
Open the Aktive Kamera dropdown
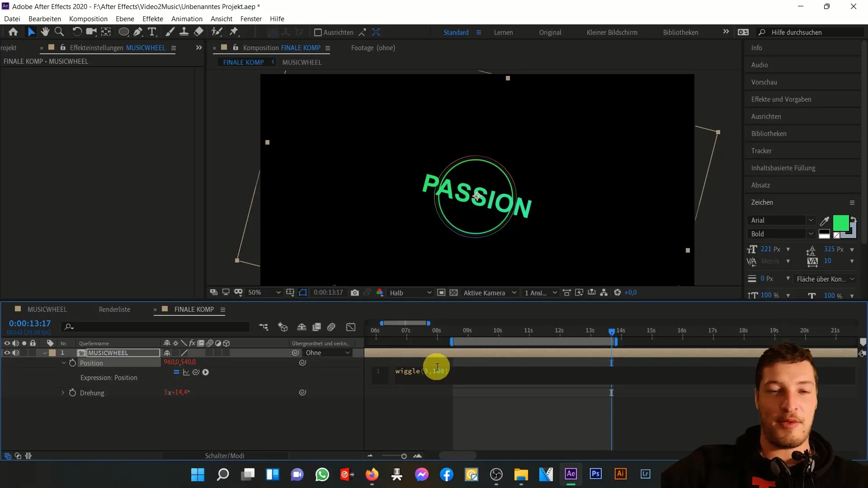(490, 293)
